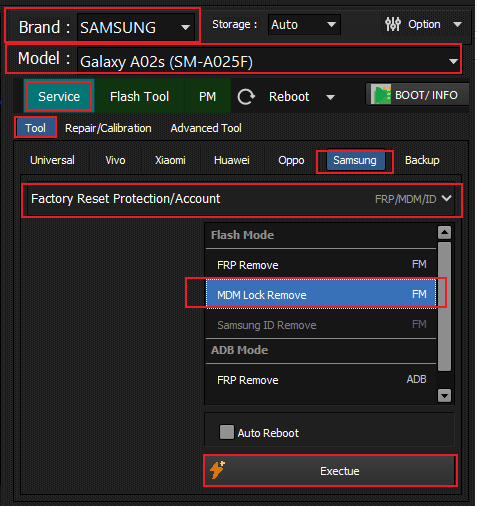This screenshot has width=477, height=506.
Task: Click the green BOOT/INFO icon
Action: click(x=381, y=95)
